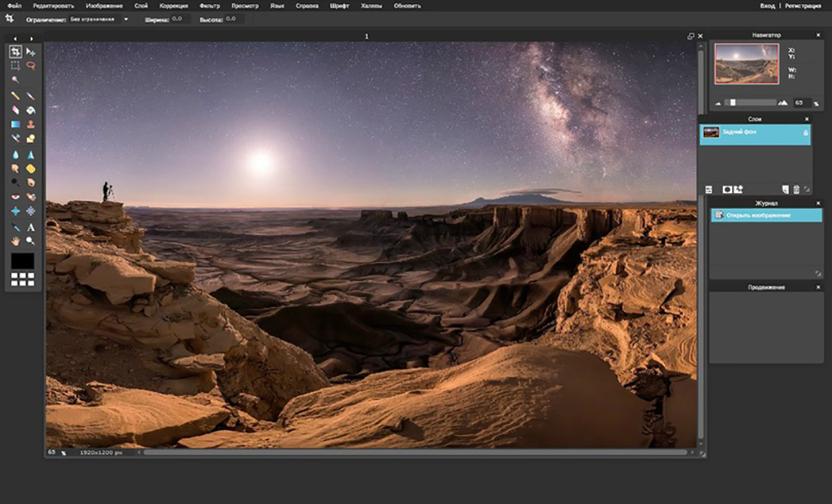This screenshot has width=832, height=504.
Task: Activate the Red Eye Reduction tool
Action: 15,197
